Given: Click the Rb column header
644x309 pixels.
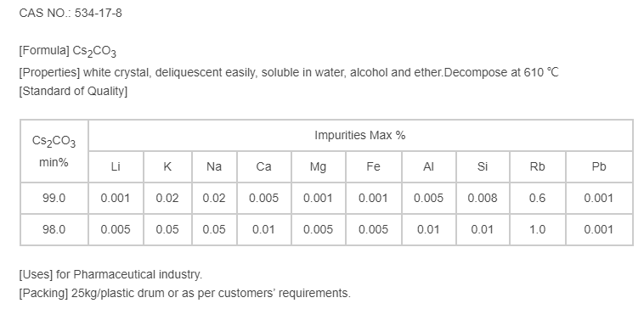Looking at the screenshot, I should pyautogui.click(x=538, y=166).
